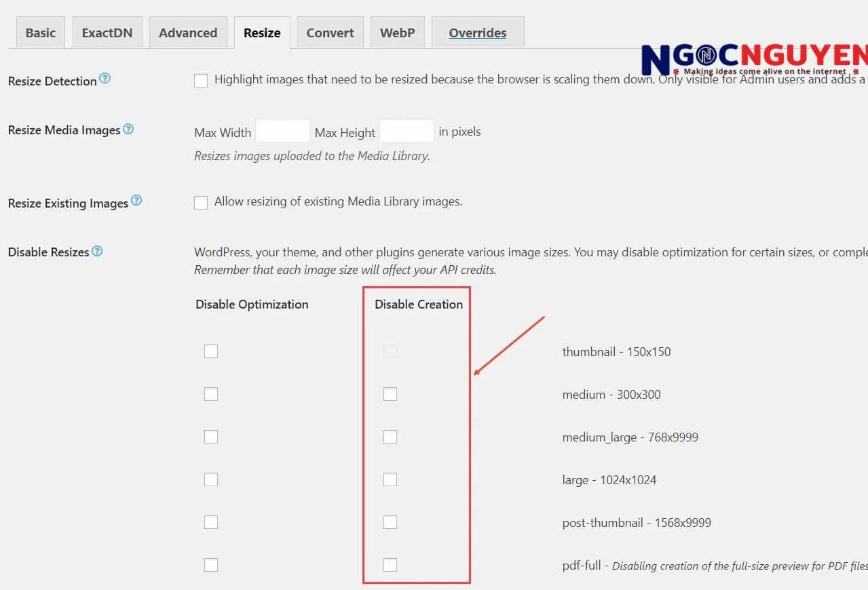Screen dimensions: 868x590
Task: Click into the Max Width field
Action: [x=282, y=132]
